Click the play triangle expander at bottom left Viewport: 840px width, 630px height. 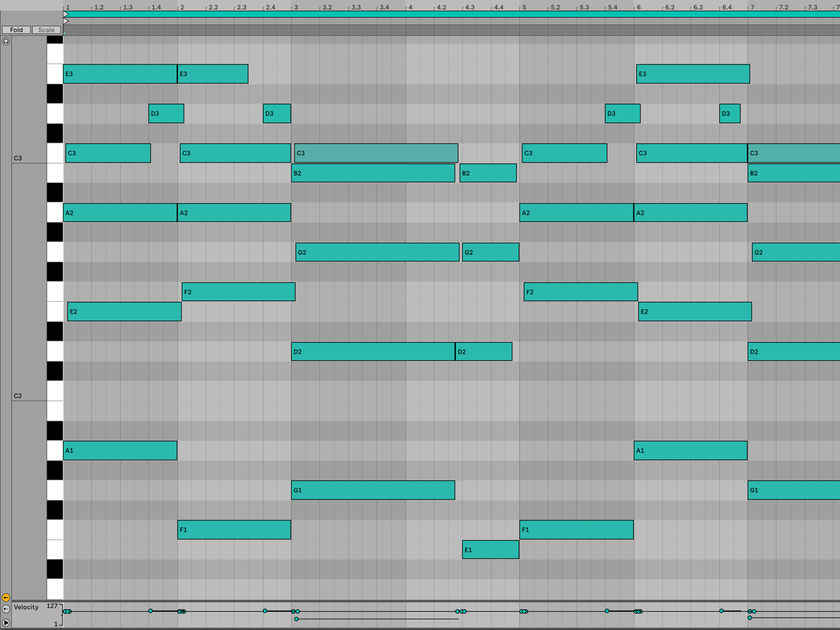pos(6,622)
